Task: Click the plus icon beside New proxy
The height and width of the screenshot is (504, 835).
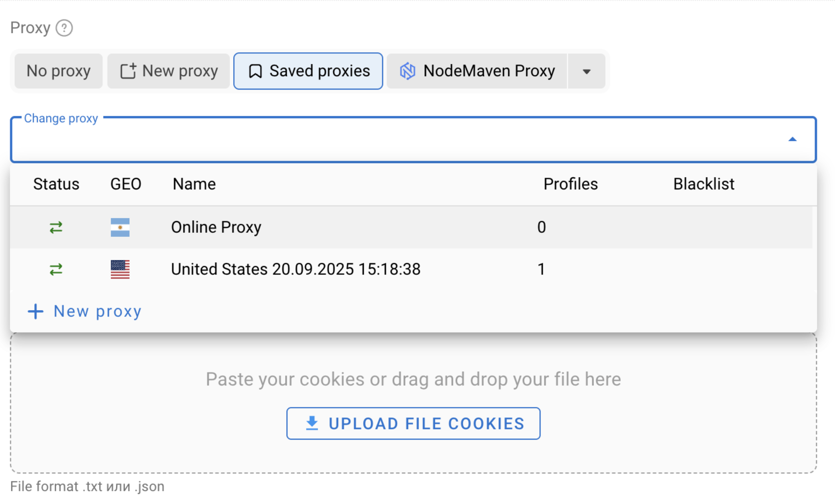Action: (35, 311)
